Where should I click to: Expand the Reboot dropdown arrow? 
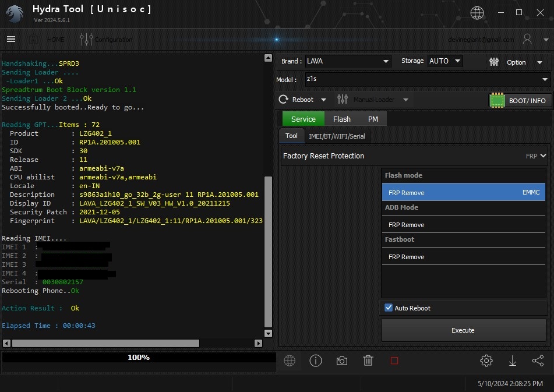(323, 100)
